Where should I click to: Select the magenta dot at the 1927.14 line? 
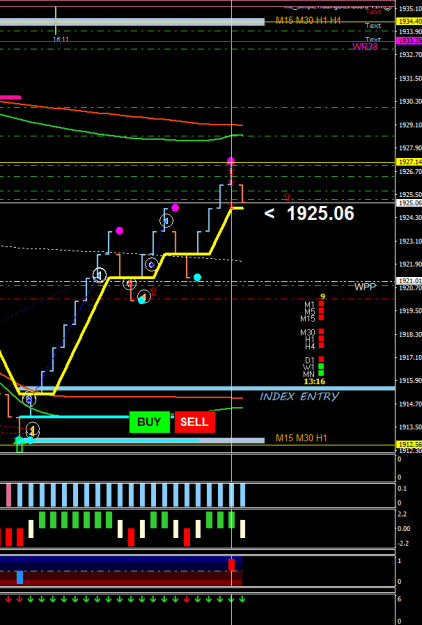pyautogui.click(x=231, y=161)
